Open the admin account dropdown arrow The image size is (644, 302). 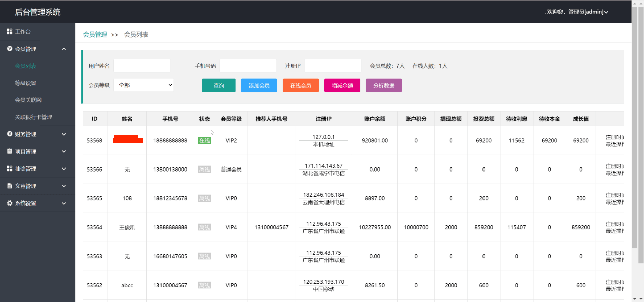tap(606, 12)
